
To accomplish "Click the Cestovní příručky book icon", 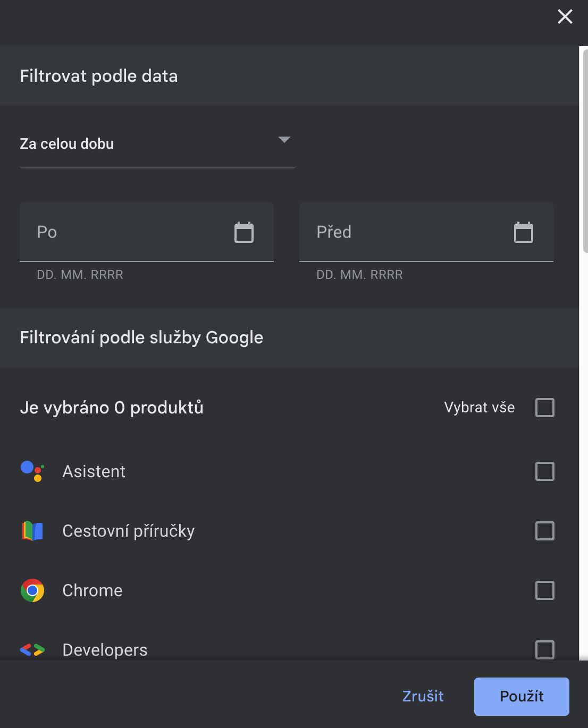I will click(x=32, y=531).
